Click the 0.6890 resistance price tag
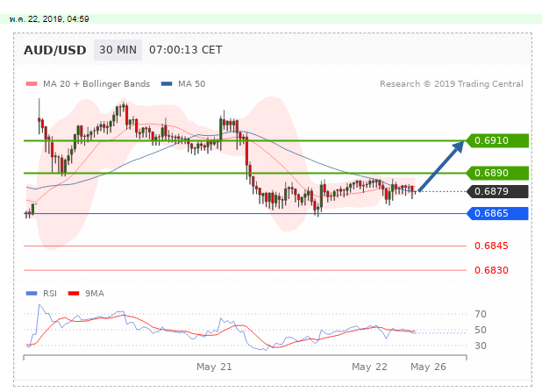Image resolution: width=542 pixels, height=392 pixels. tap(497, 173)
